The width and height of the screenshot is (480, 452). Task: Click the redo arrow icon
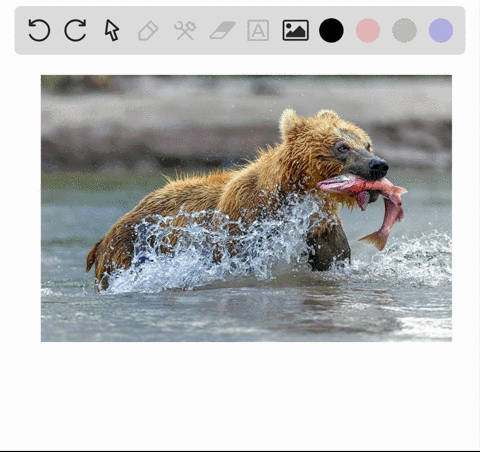coord(75,30)
